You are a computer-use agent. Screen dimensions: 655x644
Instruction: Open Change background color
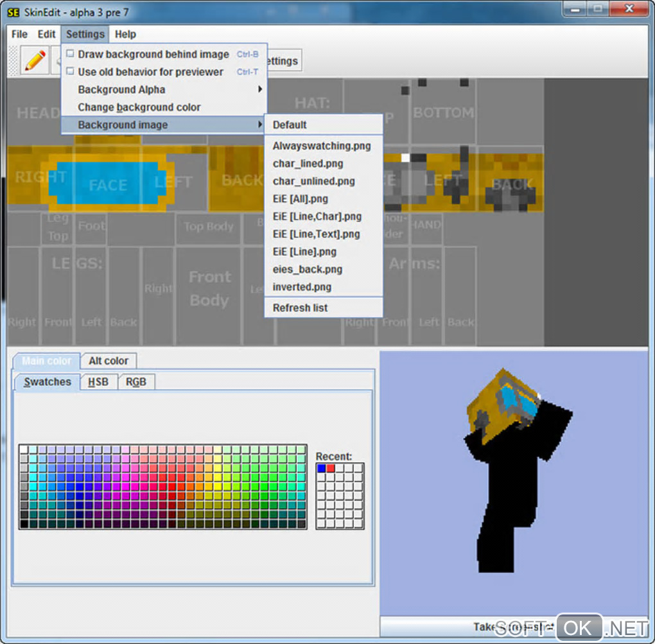163,107
